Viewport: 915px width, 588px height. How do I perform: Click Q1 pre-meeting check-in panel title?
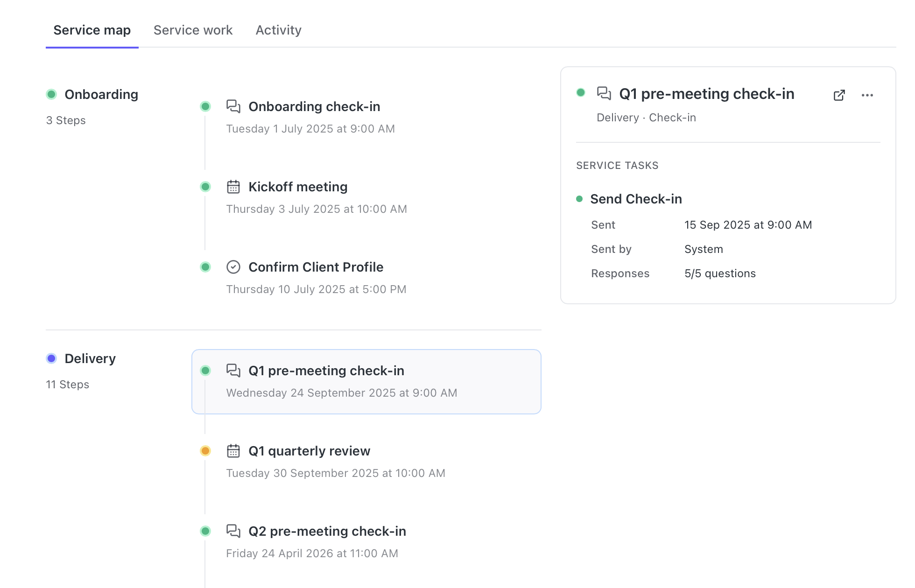[706, 94]
